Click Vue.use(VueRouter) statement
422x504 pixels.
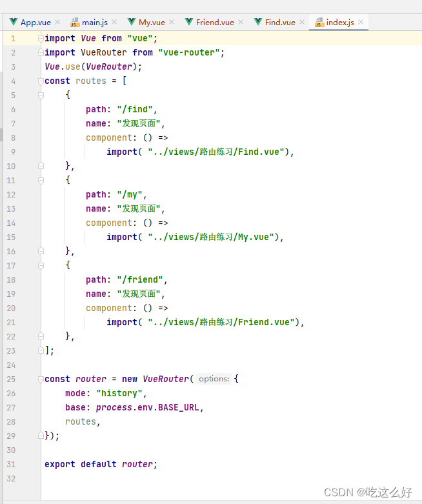click(x=93, y=66)
